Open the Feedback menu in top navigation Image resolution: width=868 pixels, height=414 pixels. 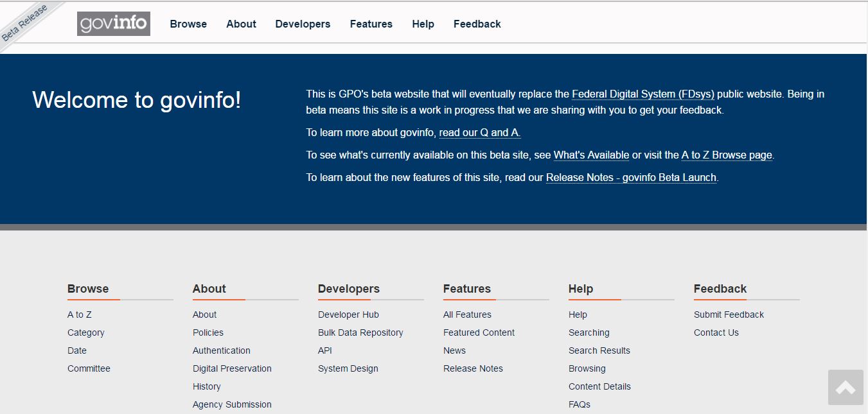477,24
